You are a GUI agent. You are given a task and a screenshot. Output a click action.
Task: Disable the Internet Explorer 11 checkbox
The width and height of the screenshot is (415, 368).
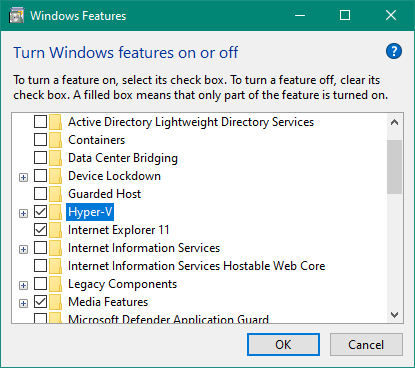41,230
